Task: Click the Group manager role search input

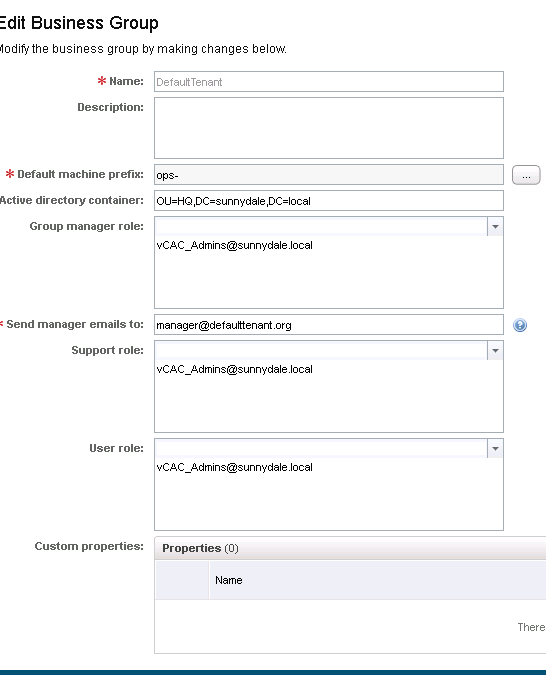Action: [x=321, y=226]
